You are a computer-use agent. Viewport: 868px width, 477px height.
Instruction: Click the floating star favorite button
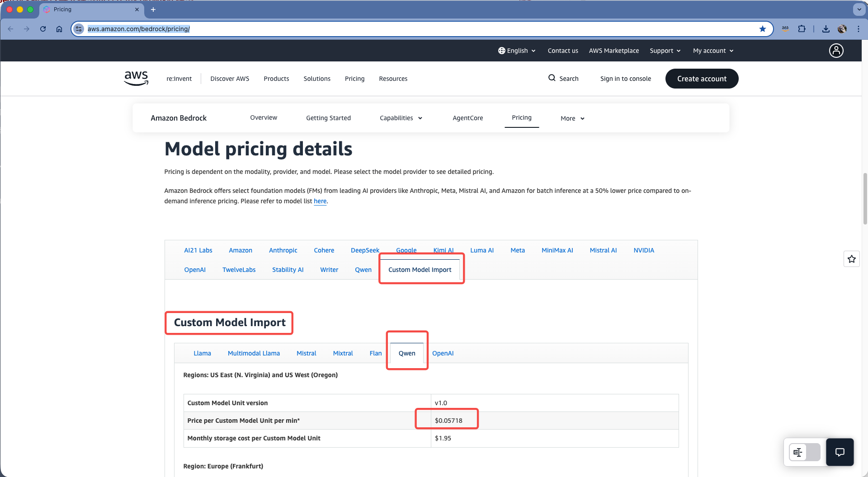(852, 259)
